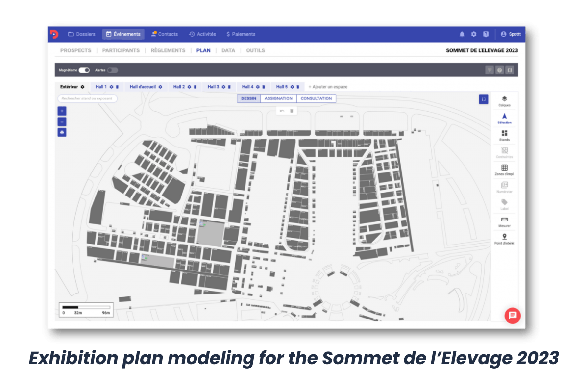Click the undo arrow above the map

click(x=282, y=111)
